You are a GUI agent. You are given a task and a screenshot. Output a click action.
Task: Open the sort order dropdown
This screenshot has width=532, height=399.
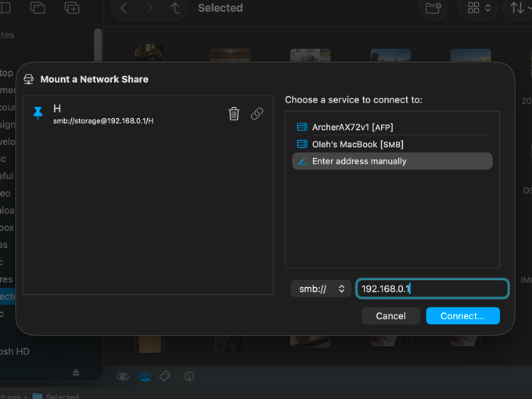pos(520,9)
